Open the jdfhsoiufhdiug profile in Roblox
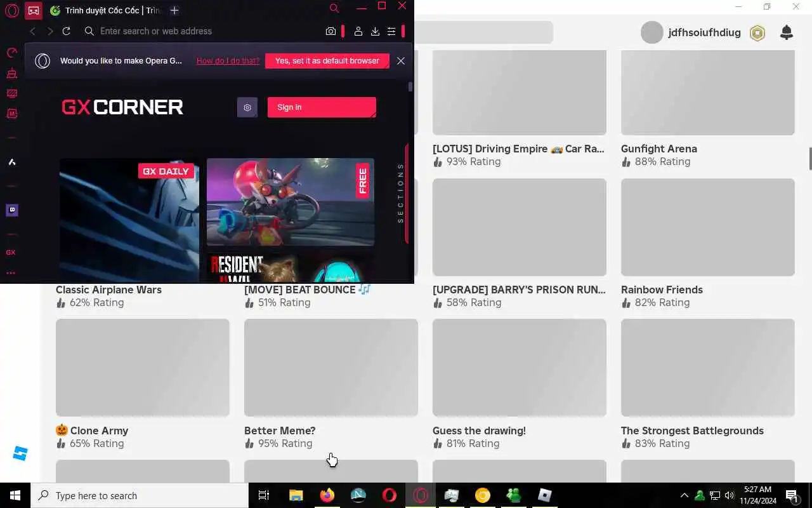 click(691, 32)
